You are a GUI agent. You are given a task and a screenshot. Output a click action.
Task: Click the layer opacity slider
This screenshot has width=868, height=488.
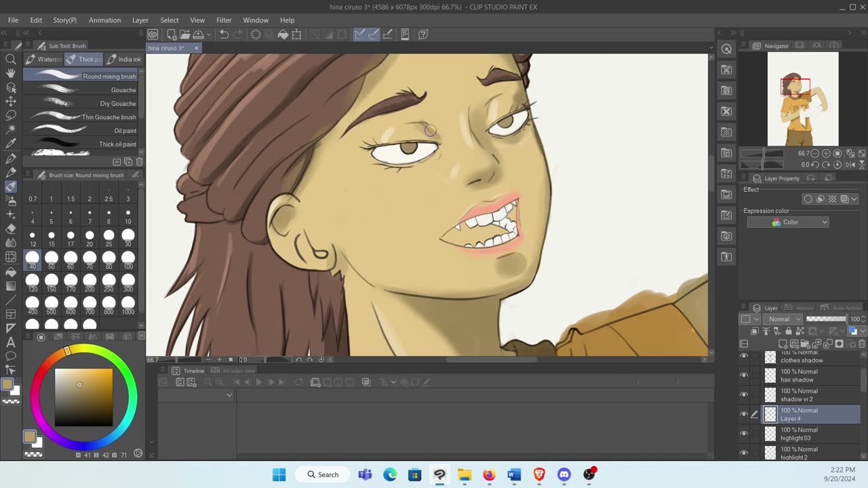[827, 319]
